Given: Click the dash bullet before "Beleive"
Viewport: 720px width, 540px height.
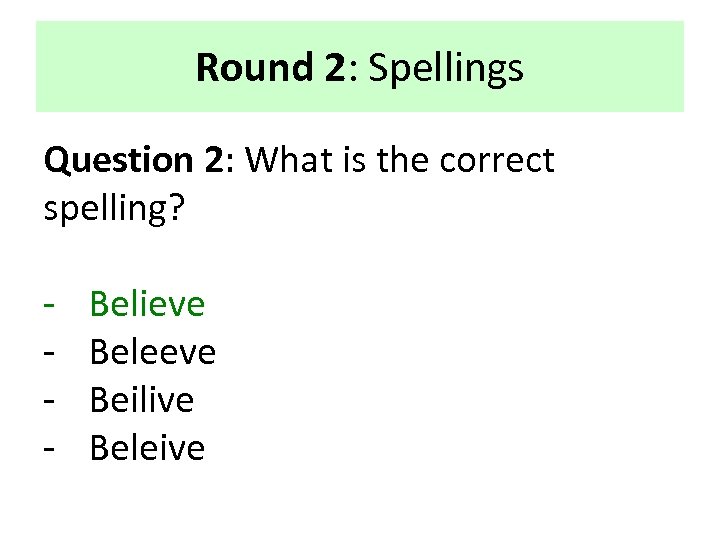Looking at the screenshot, I should pyautogui.click(x=49, y=448).
